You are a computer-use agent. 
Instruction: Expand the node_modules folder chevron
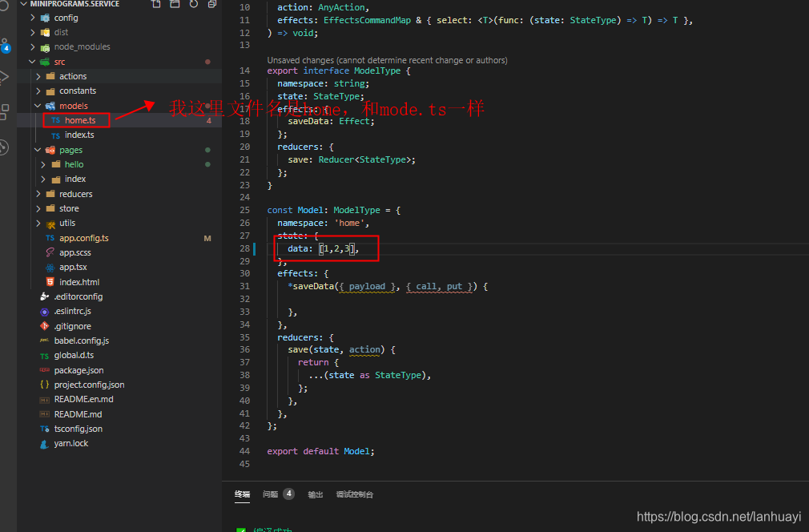tap(33, 47)
